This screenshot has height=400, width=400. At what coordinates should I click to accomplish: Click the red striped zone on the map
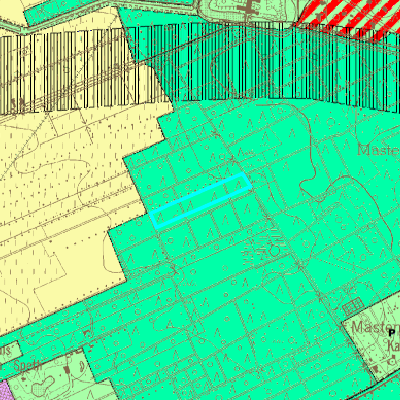click(x=352, y=17)
